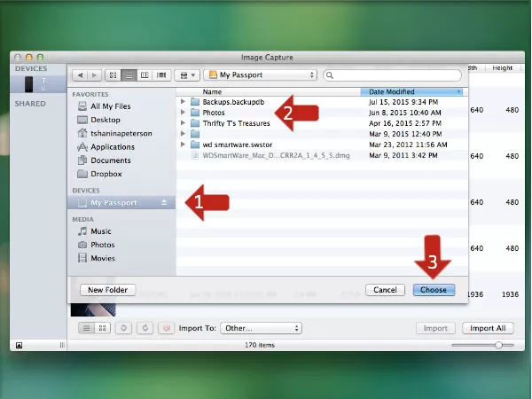This screenshot has height=399, width=532.
Task: Toggle list view in the Image Capture toolbar
Action: (x=87, y=328)
